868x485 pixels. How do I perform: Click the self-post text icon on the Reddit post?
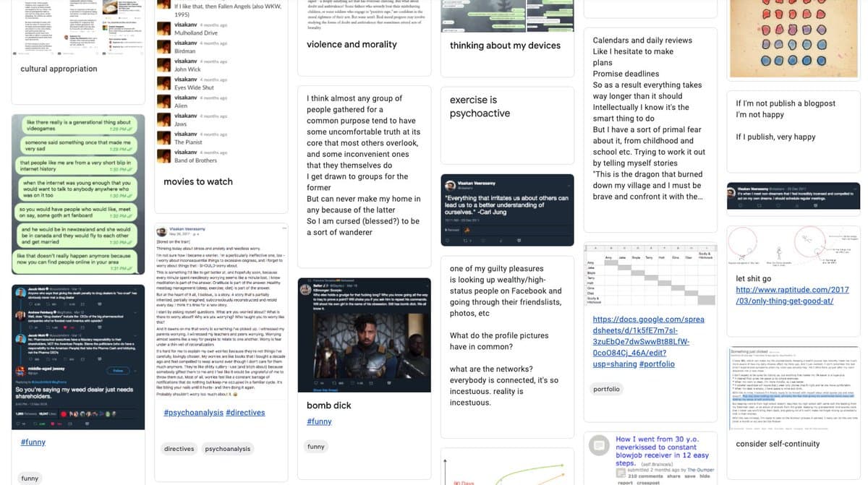[x=600, y=445]
